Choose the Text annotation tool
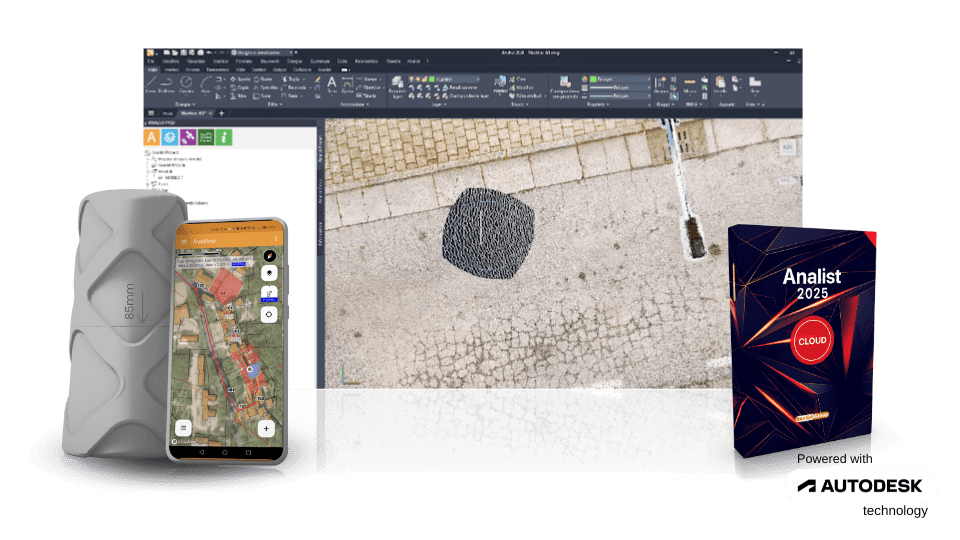The image size is (960, 540). coord(332,84)
